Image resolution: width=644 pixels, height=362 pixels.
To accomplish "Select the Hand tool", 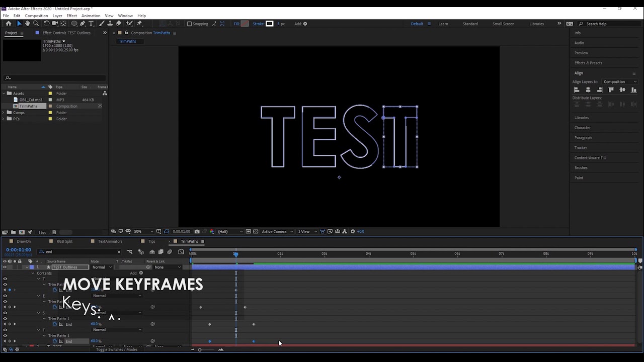I will tap(28, 24).
